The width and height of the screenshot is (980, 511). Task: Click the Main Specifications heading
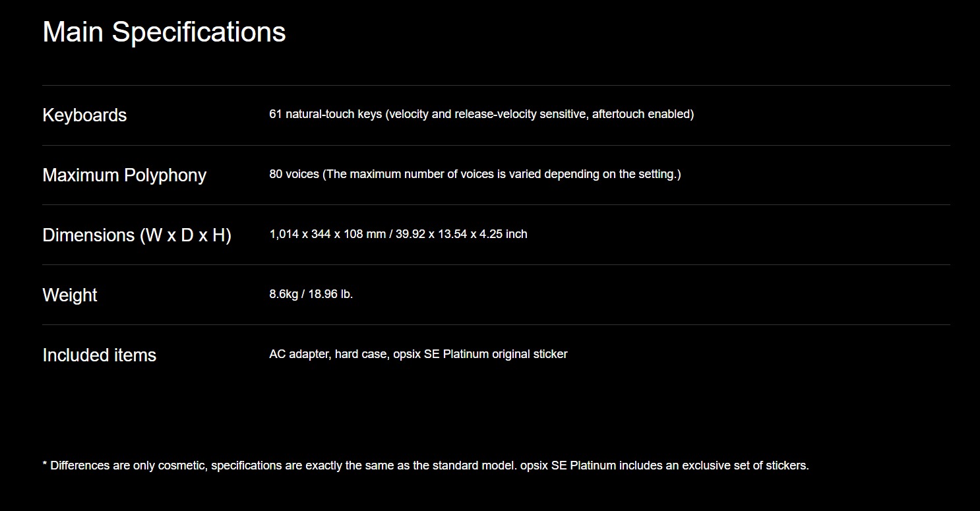pos(164,32)
